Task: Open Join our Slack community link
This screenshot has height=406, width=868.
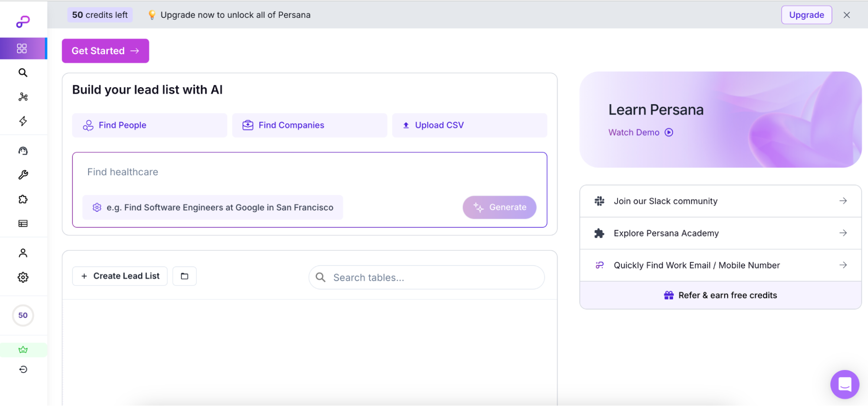Action: (x=720, y=201)
